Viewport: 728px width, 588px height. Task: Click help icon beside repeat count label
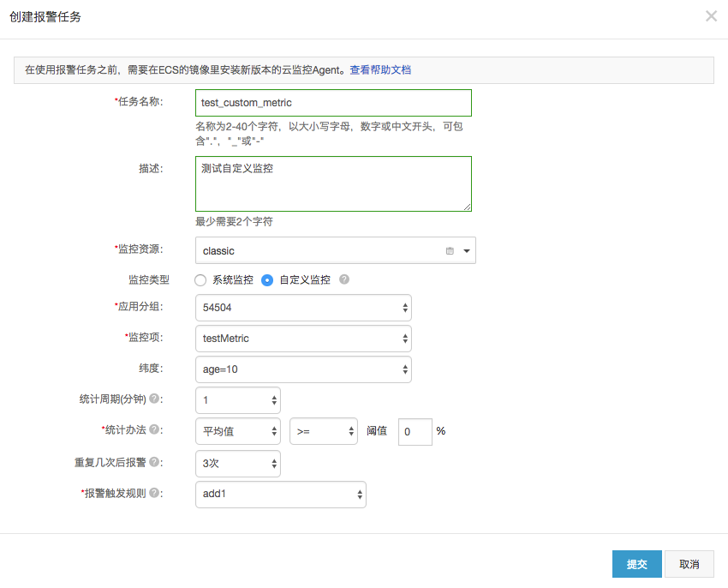click(x=154, y=462)
